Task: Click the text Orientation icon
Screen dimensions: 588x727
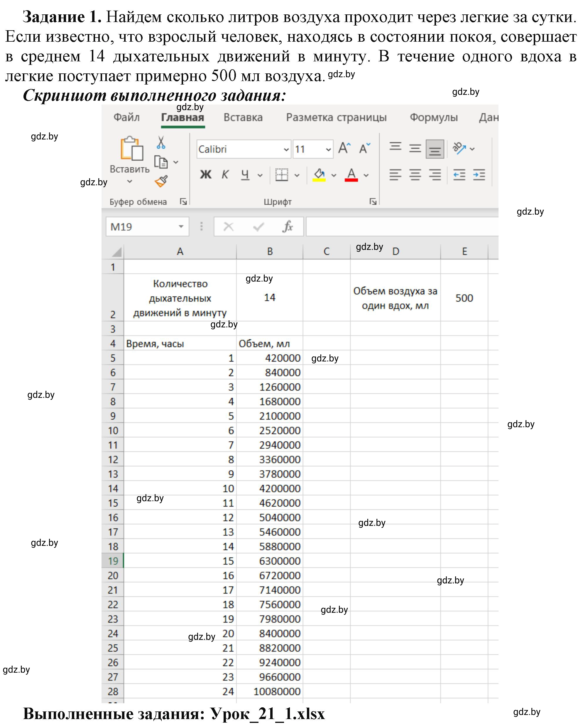Action: pyautogui.click(x=459, y=149)
